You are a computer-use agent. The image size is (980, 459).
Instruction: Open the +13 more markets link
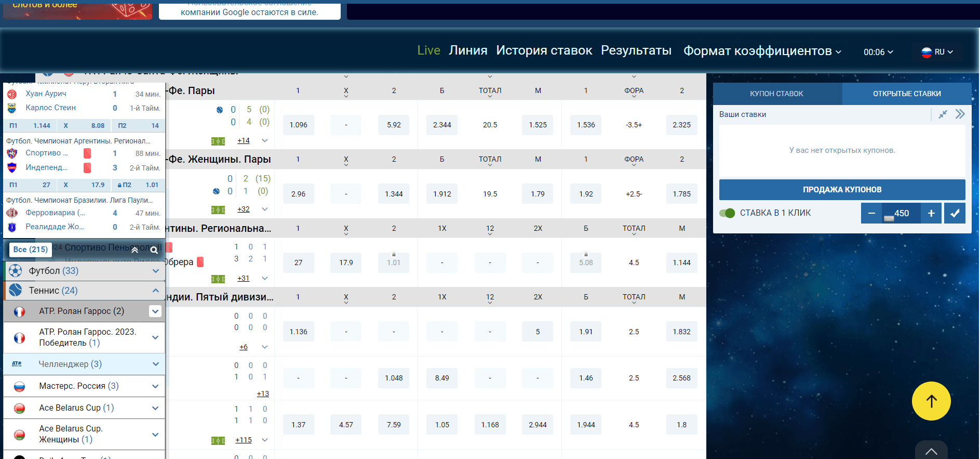point(262,394)
